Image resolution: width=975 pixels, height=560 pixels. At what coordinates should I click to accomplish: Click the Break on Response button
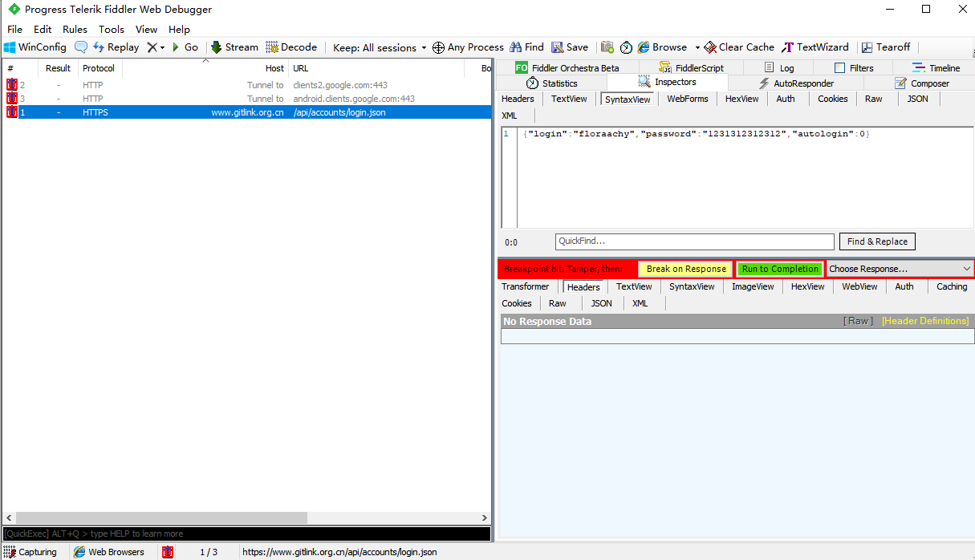[x=686, y=269]
